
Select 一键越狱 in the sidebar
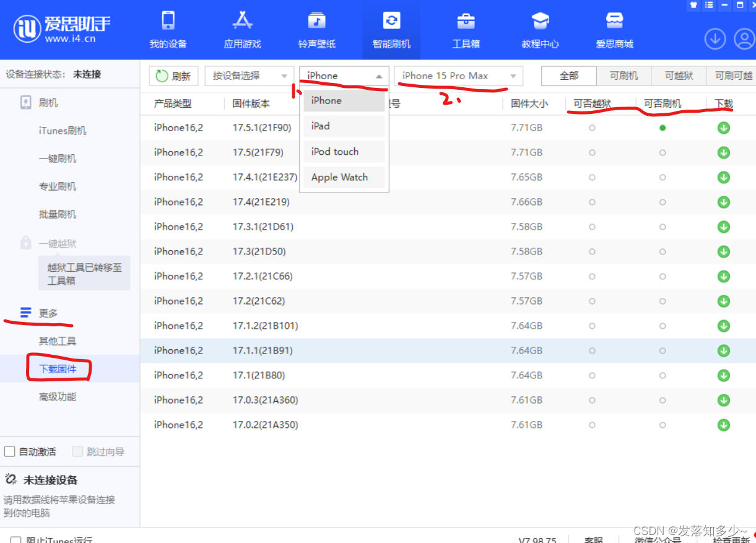point(58,243)
